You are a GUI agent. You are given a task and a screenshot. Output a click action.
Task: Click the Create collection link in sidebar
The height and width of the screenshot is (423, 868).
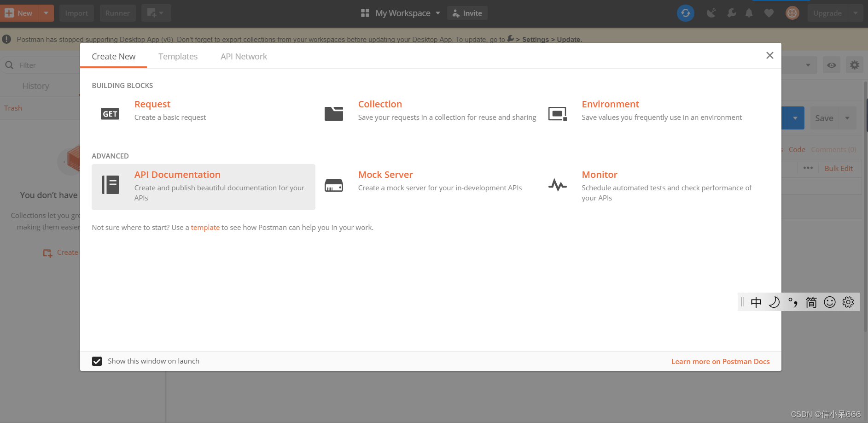click(x=61, y=253)
